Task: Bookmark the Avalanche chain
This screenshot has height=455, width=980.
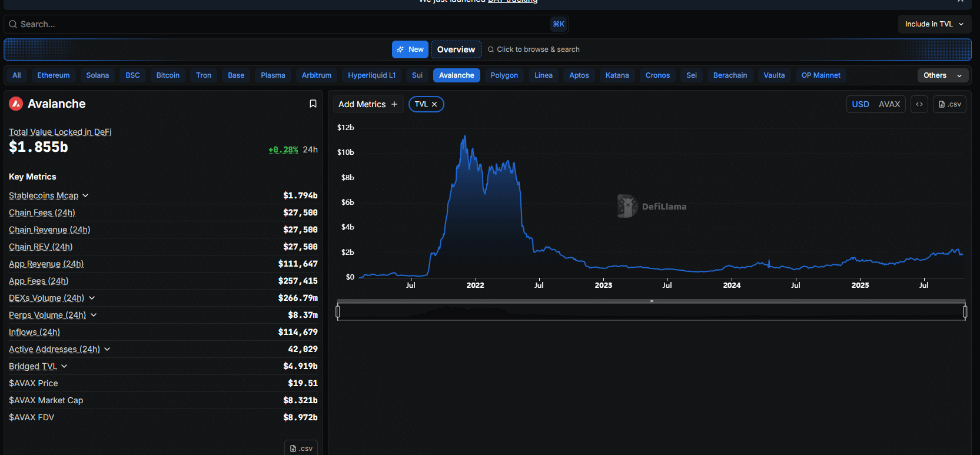Action: (x=313, y=104)
